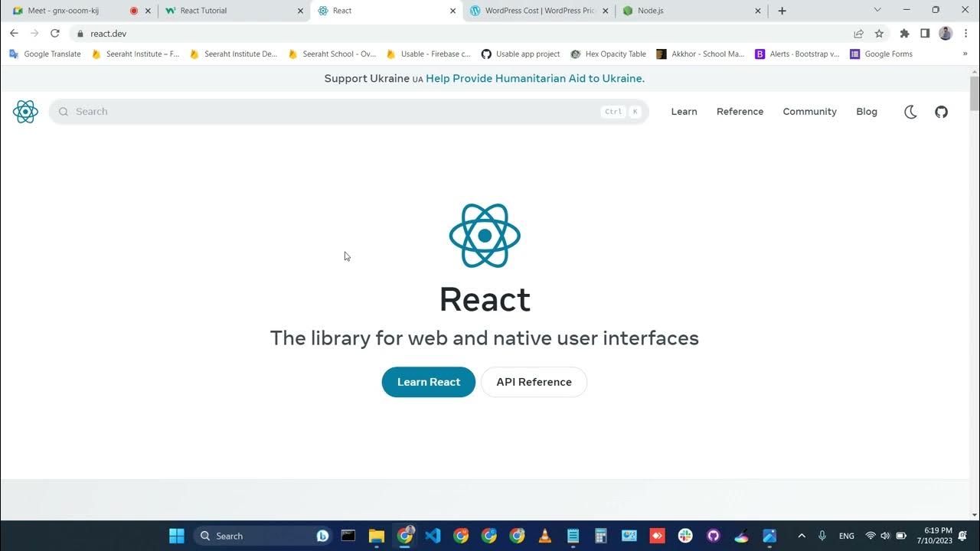This screenshot has width=980, height=551.
Task: Focus the React docs search field
Action: [348, 112]
